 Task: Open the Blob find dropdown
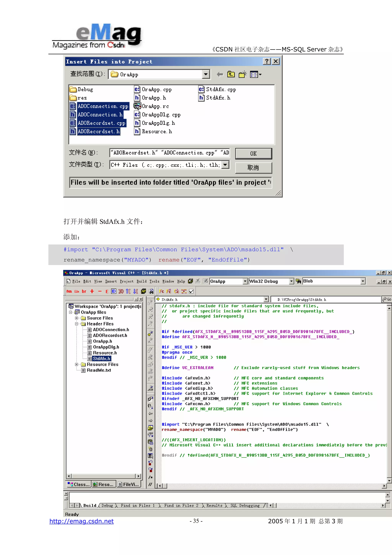363,281
